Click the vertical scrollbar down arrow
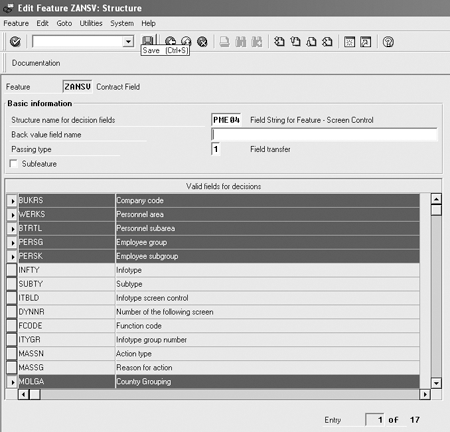This screenshot has width=450, height=432. tap(436, 383)
